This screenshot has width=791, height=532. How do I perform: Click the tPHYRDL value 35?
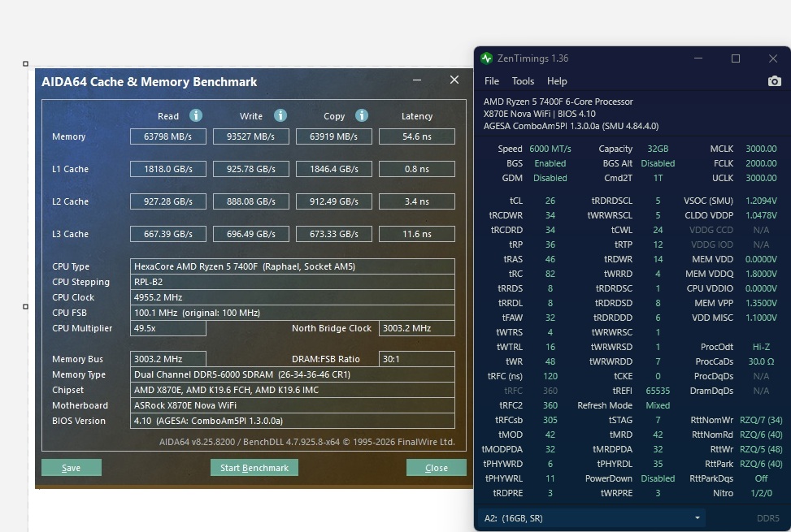(x=658, y=464)
